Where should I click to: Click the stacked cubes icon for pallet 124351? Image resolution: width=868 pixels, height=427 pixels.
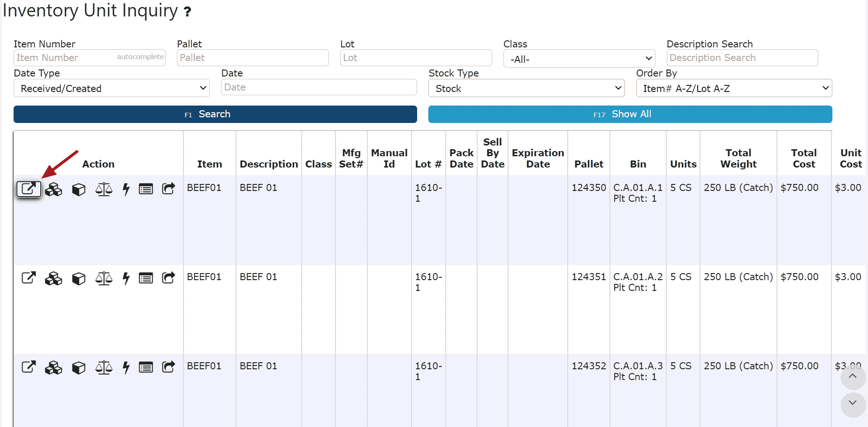click(53, 278)
